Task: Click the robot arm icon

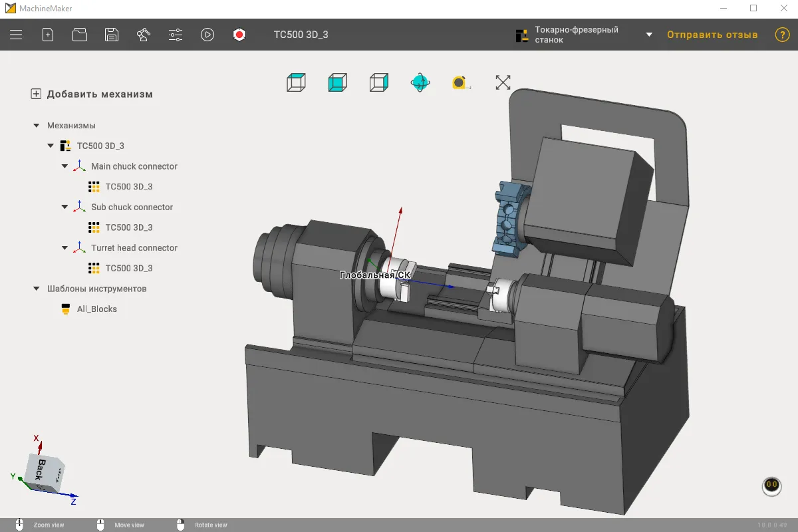Action: click(x=144, y=35)
